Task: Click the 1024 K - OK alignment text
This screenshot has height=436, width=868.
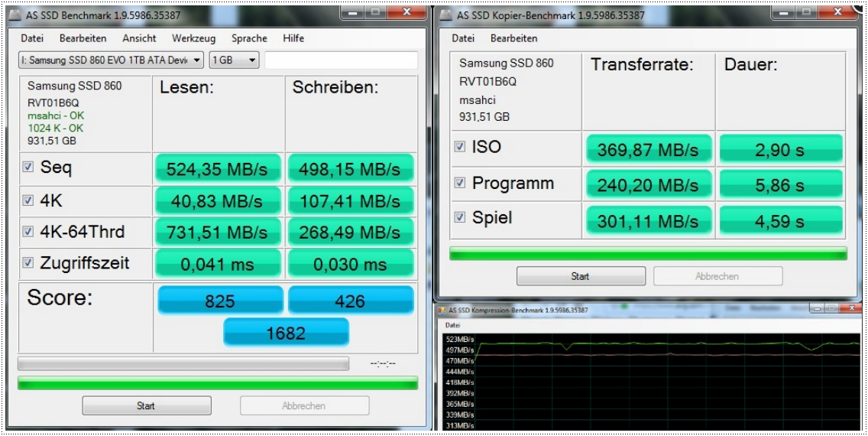Action: [55, 128]
